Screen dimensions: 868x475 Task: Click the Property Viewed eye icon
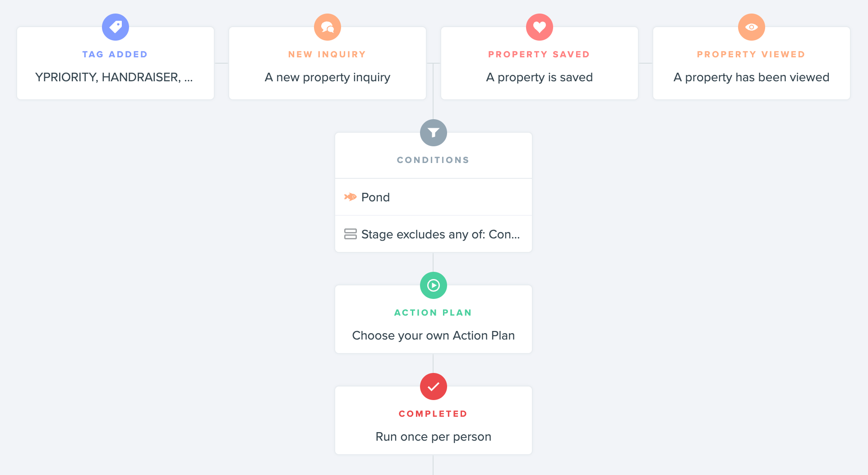point(752,27)
